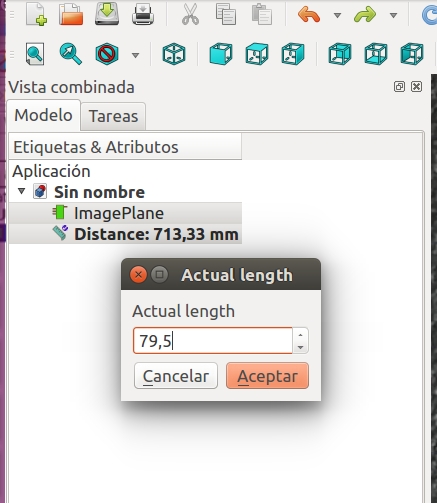Screen dimensions: 437x503
Task: Save the document with the download-arrow icon
Action: (107, 14)
